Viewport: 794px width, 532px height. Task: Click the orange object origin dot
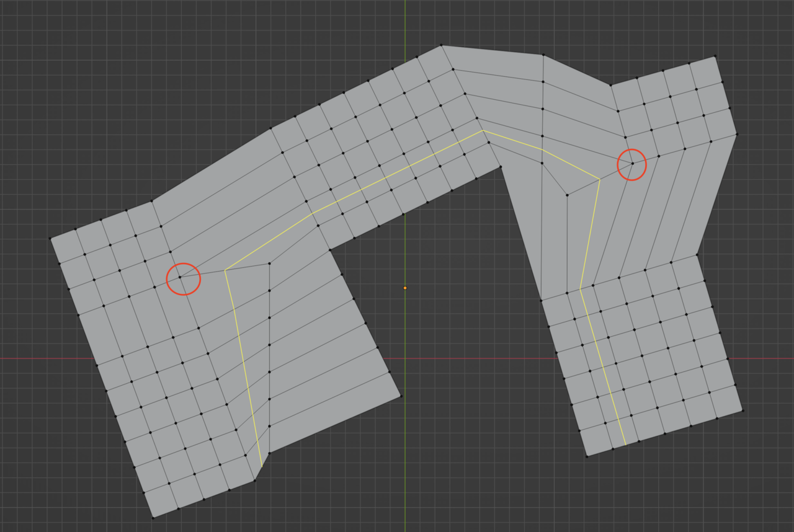click(405, 288)
